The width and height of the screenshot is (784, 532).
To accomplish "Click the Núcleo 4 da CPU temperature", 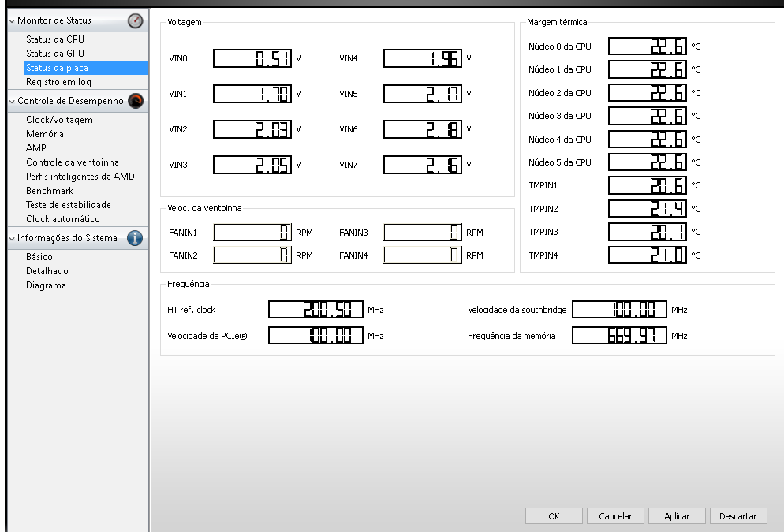I will (648, 140).
